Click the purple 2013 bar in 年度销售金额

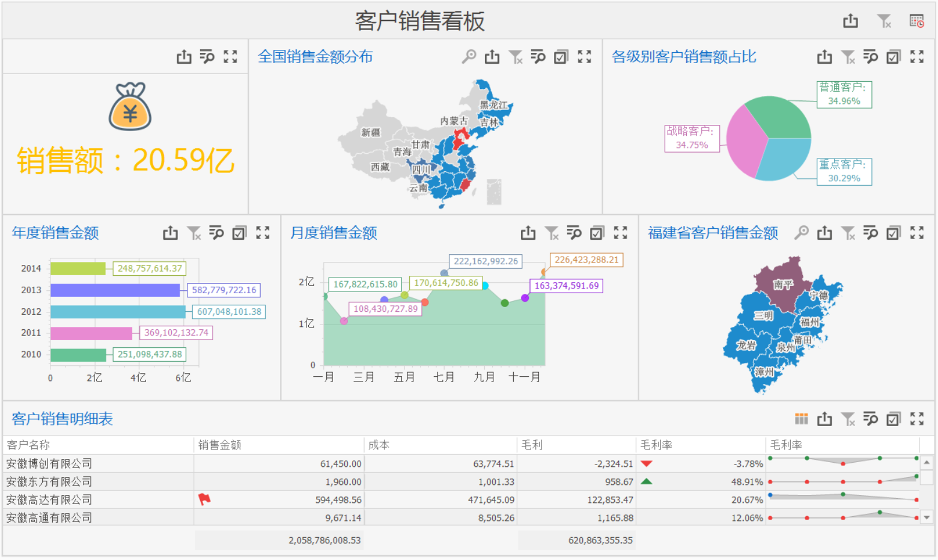point(115,290)
